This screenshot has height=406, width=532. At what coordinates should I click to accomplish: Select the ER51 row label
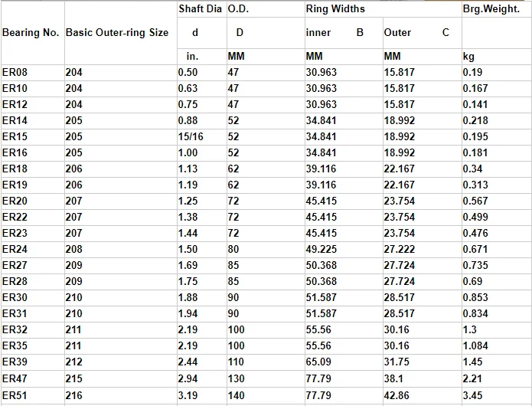click(15, 395)
